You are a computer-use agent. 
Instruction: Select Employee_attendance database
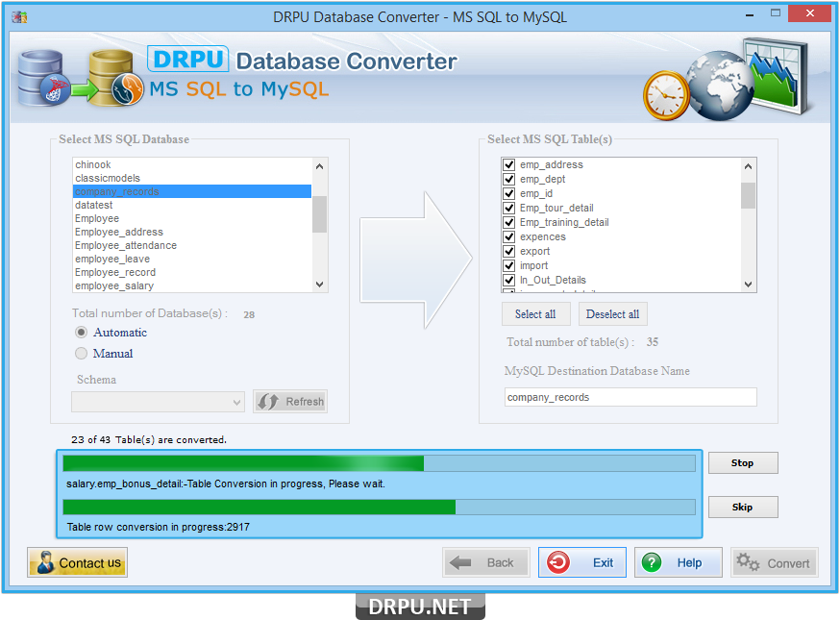[x=192, y=245]
